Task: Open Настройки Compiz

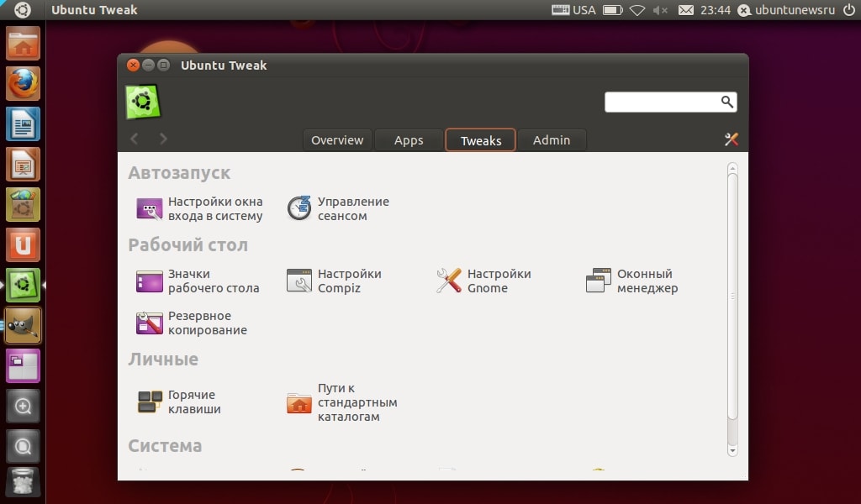Action: coord(334,281)
